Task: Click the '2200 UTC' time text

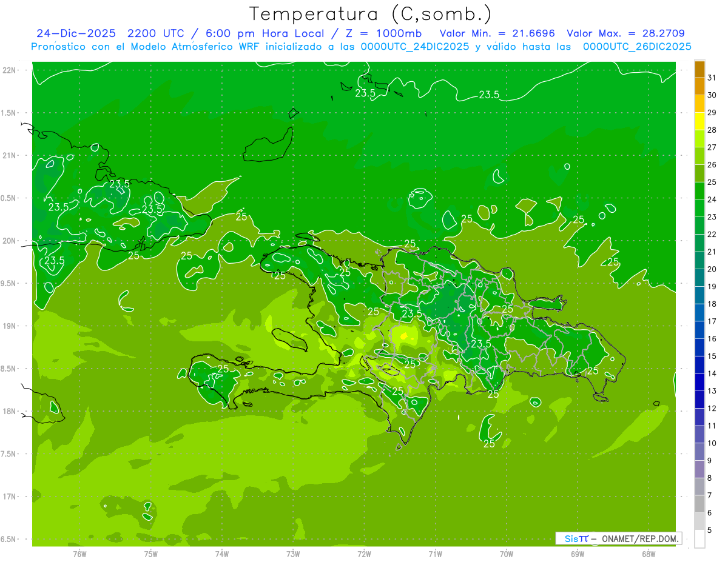Action: coord(156,33)
